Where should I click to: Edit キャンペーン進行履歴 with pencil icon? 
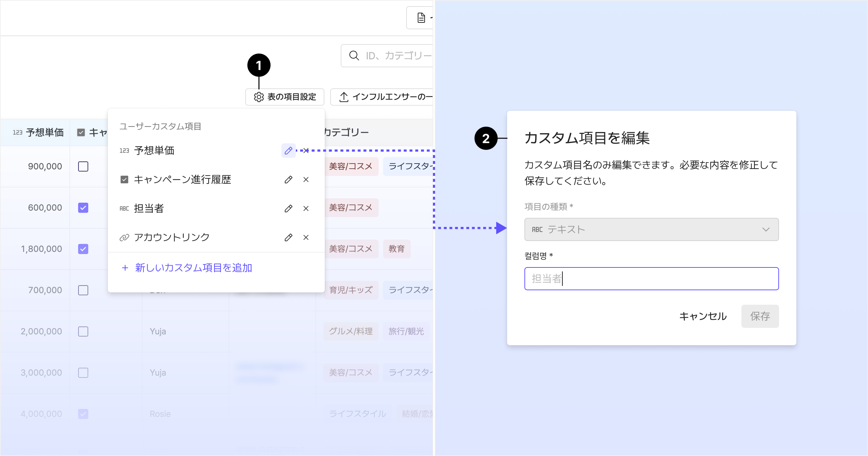tap(288, 180)
